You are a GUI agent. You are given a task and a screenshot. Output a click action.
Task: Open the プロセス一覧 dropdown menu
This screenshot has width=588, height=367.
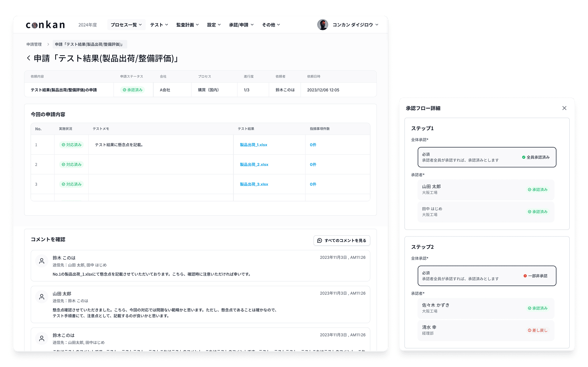(x=126, y=25)
